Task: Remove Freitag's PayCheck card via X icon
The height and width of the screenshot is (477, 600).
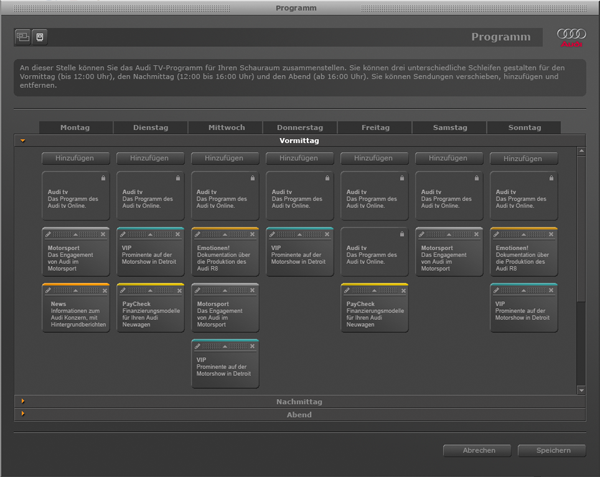Action: [x=403, y=290]
